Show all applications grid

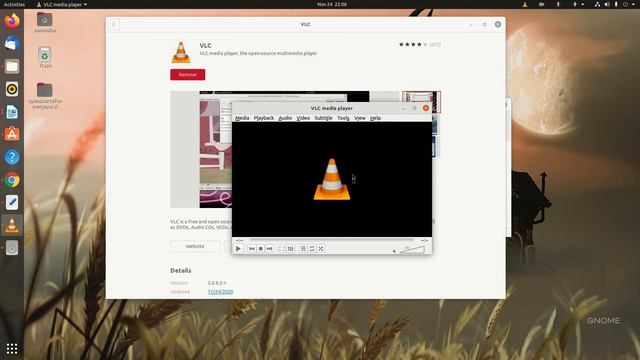click(x=12, y=349)
